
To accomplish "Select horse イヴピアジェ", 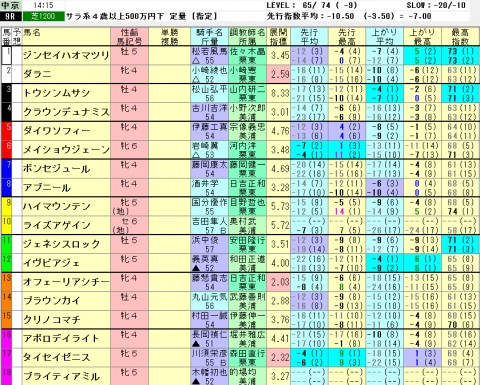I will tap(52, 263).
